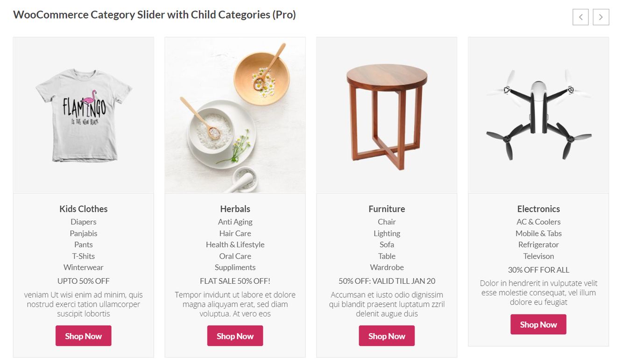
Task: Click Shop Now under Electronics
Action: click(x=538, y=324)
